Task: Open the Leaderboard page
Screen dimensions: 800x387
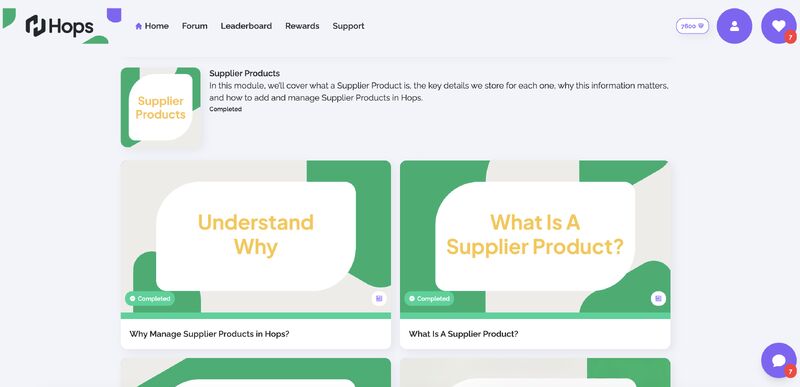Action: 246,26
